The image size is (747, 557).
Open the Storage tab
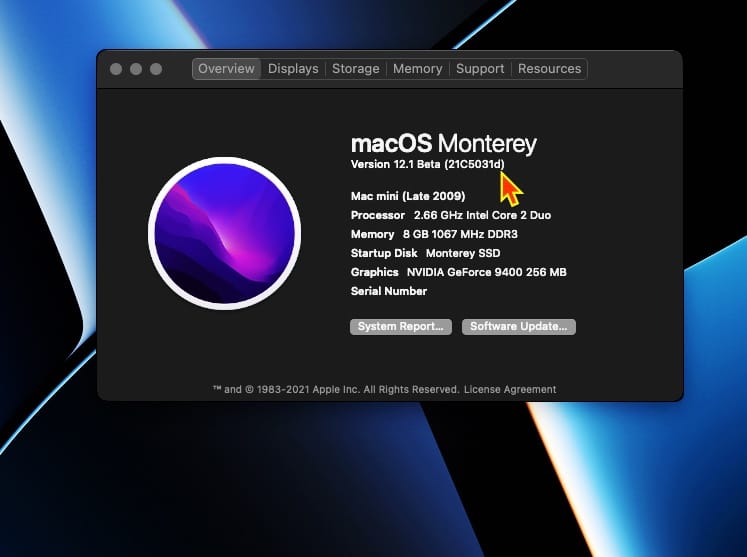click(x=355, y=69)
